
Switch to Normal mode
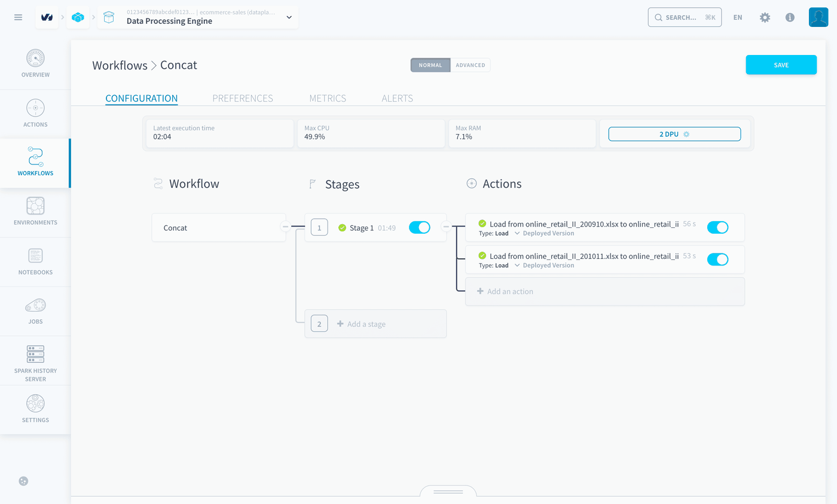pos(430,65)
